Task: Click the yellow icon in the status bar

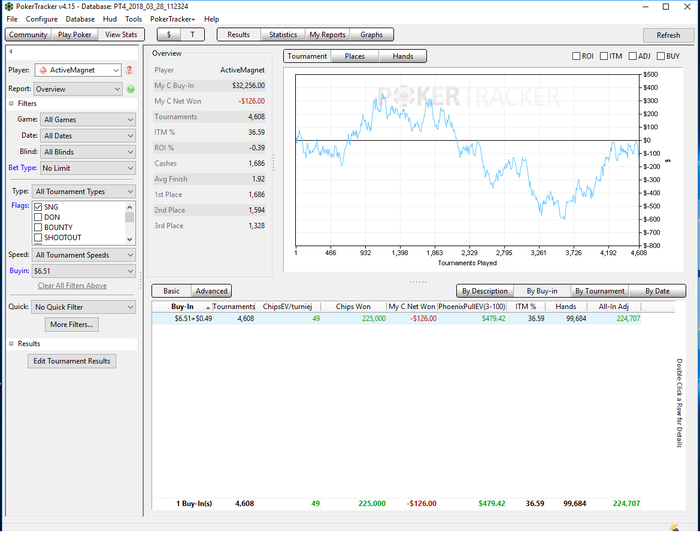Action: (x=674, y=528)
